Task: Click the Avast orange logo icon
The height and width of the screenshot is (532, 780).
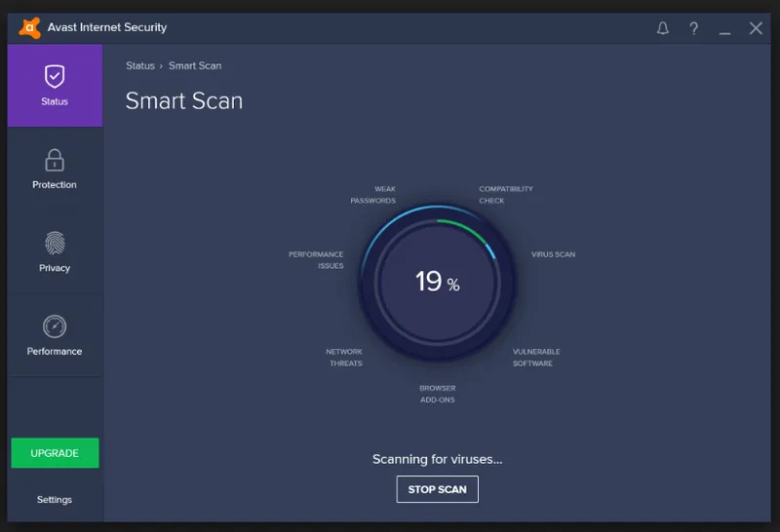Action: pos(30,28)
